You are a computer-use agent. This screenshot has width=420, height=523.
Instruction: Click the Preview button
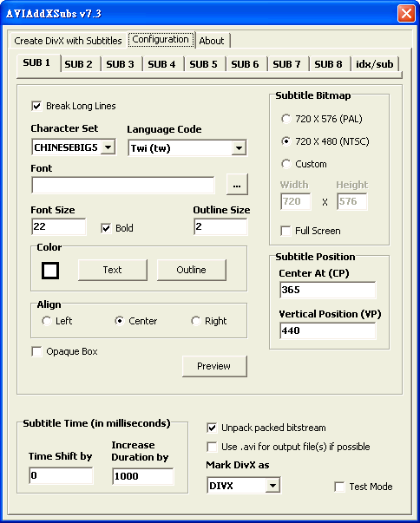pyautogui.click(x=214, y=366)
